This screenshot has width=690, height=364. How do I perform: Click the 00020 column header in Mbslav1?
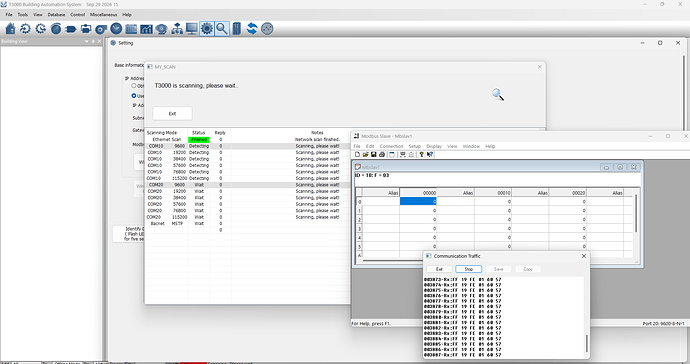[x=568, y=193]
